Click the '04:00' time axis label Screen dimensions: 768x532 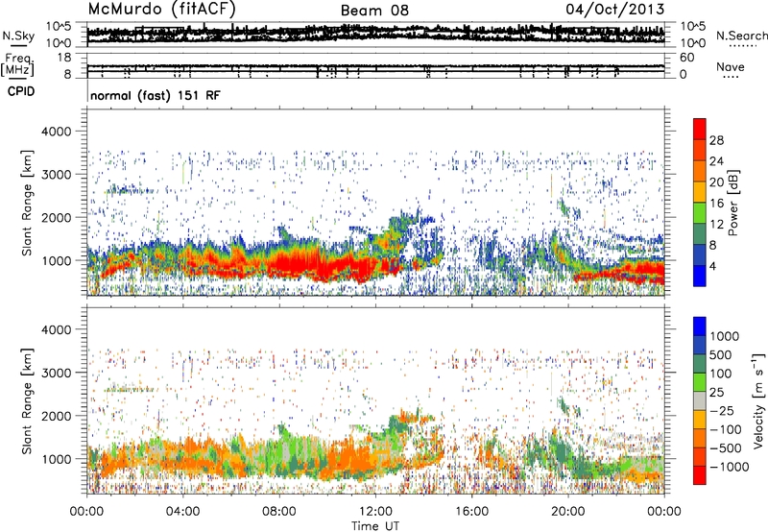point(183,512)
